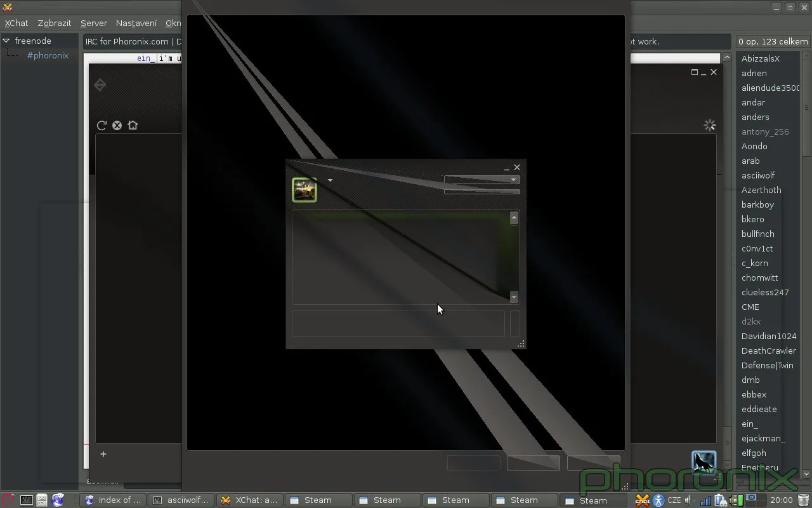Screen dimensions: 812x508
Task: Select user CME in the nick list
Action: [750, 307]
